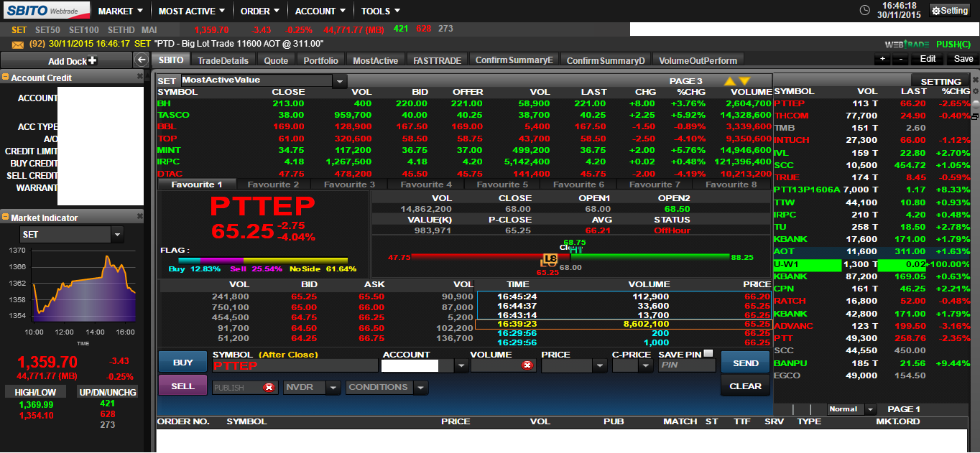Open the MostActiveValue dropdown
The image size is (980, 453).
click(341, 80)
